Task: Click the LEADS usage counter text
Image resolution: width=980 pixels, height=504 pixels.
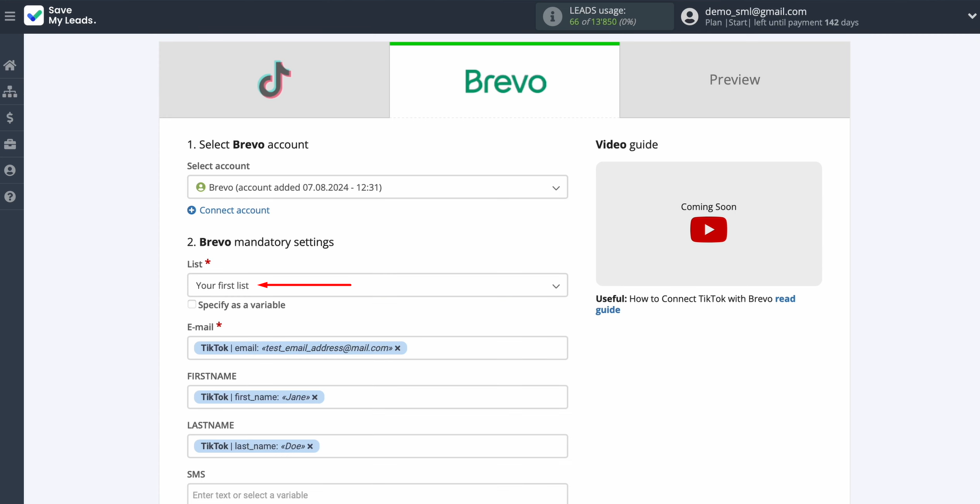Action: 602,22
